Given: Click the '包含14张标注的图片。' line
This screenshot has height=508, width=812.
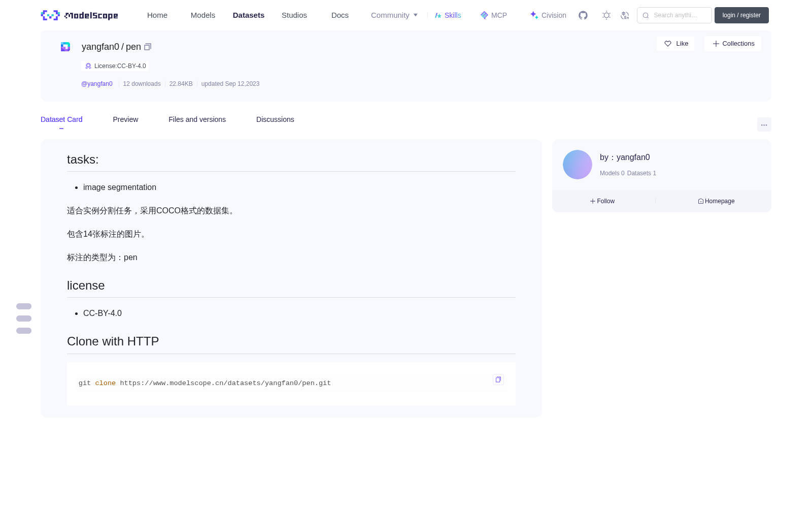Looking at the screenshot, I should point(108,234).
